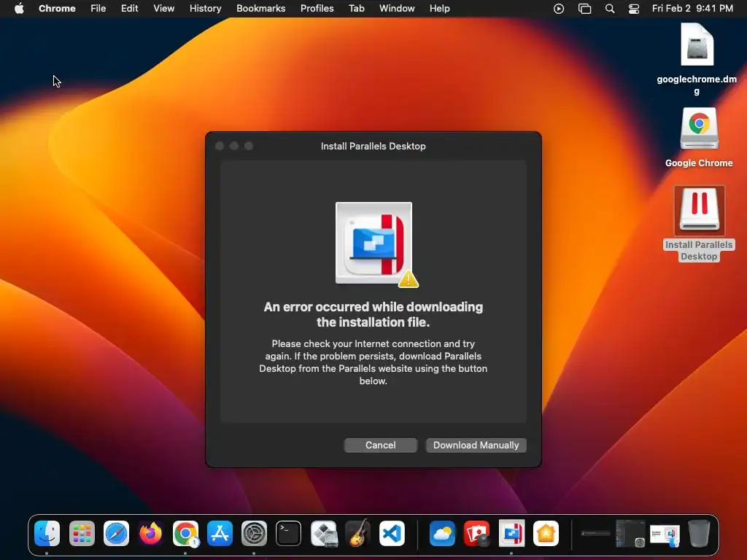Screen dimensions: 747x560
Task: Open the History menu
Action: (x=205, y=8)
